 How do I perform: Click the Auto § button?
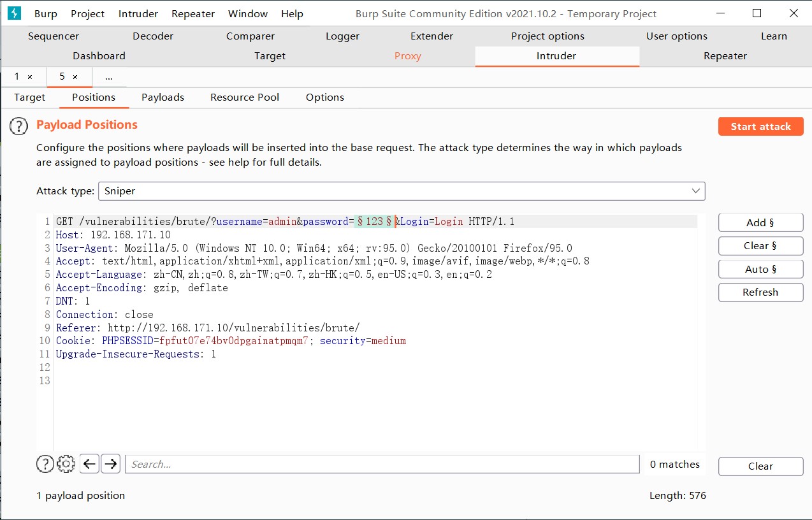pyautogui.click(x=760, y=269)
